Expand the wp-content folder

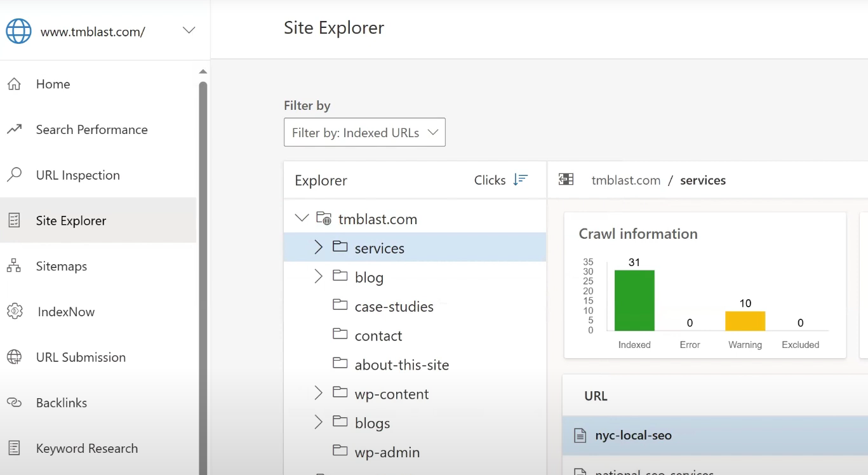click(319, 393)
